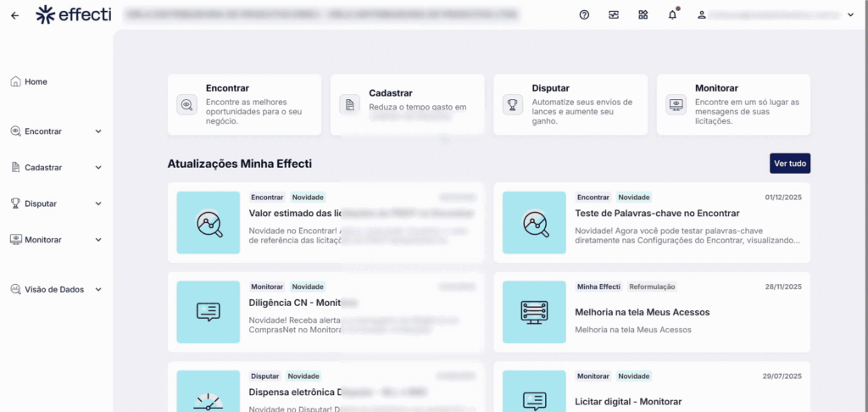Expand the Visão de Dados sidebar section

[x=98, y=289]
